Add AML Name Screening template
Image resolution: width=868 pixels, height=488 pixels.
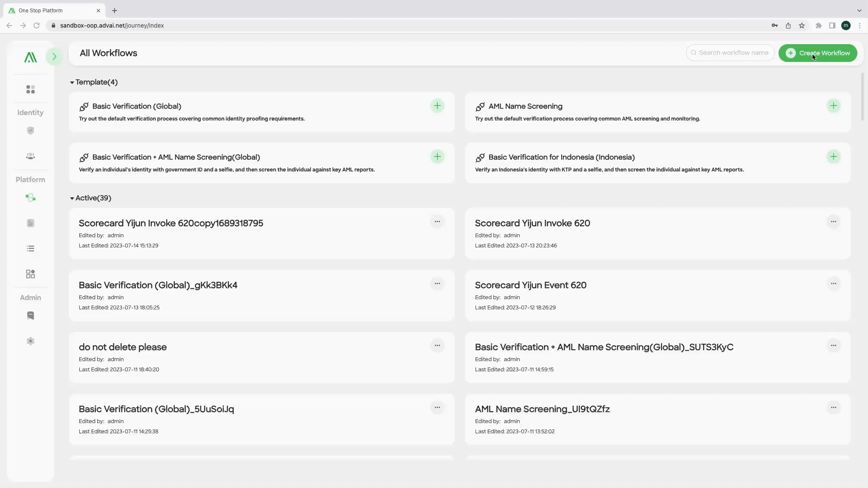tap(833, 106)
